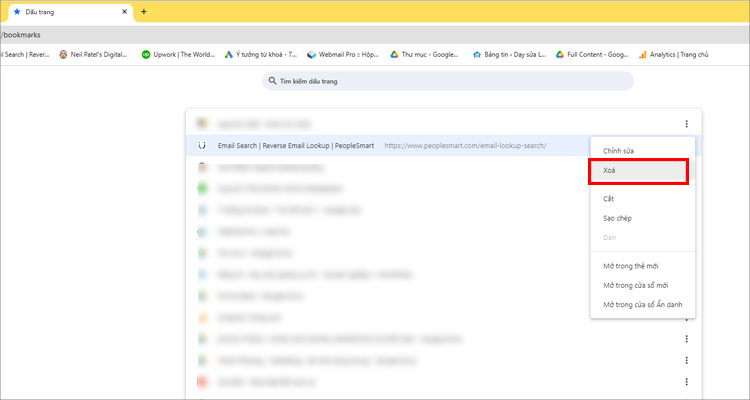Choose Cắt from the context menu
This screenshot has height=400, width=750.
coord(643,199)
